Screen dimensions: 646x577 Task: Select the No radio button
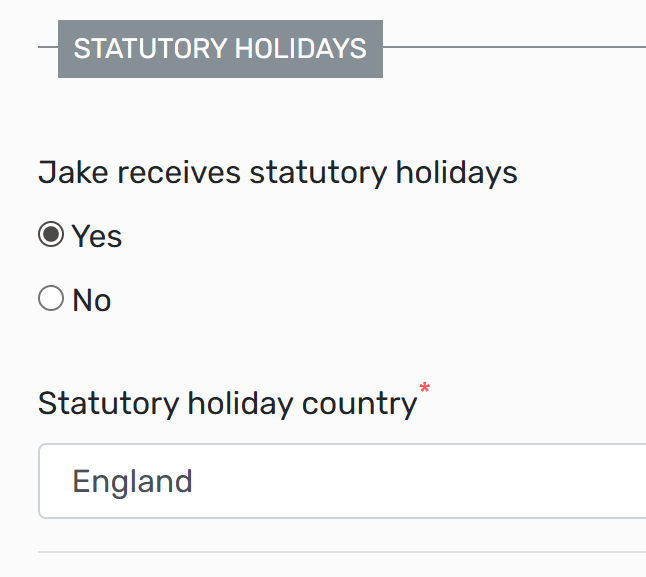point(50,300)
